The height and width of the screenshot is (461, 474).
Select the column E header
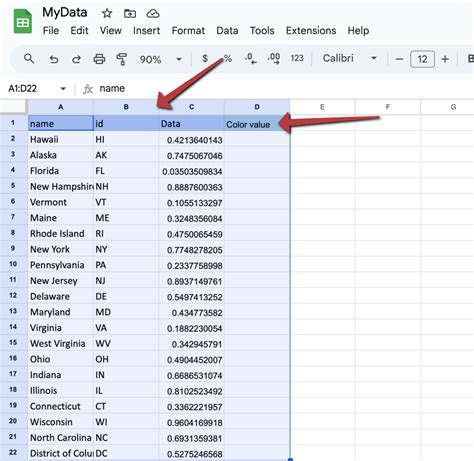[322, 107]
